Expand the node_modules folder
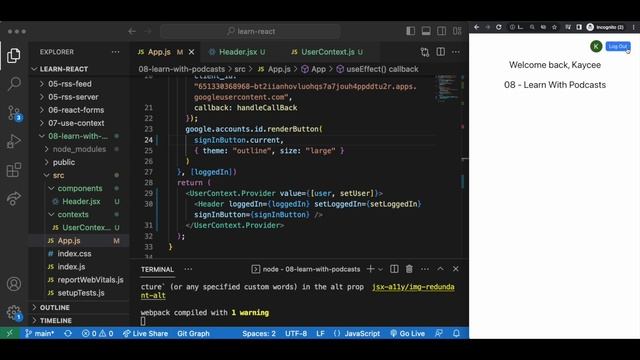640x360 pixels. 80,149
